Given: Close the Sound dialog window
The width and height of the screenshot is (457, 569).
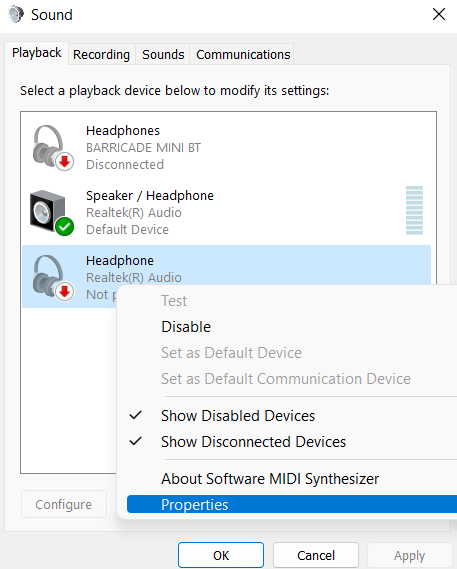Looking at the screenshot, I should point(439,15).
